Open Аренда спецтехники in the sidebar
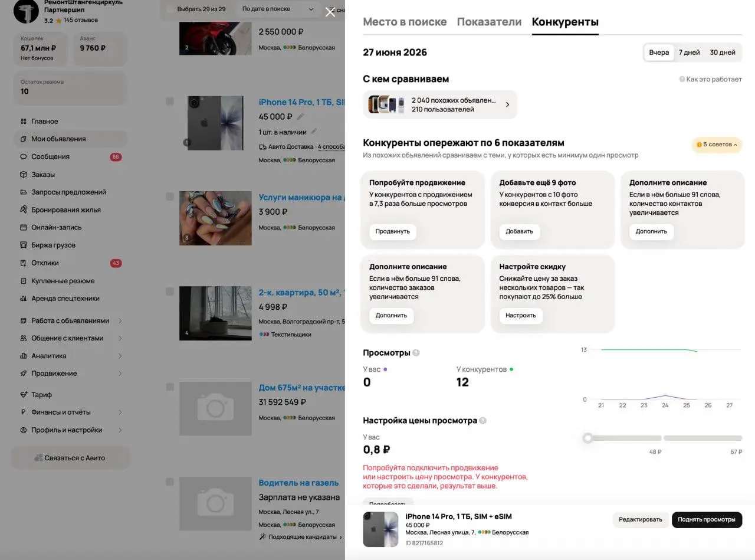Viewport: 755px width, 560px height. [x=70, y=299]
